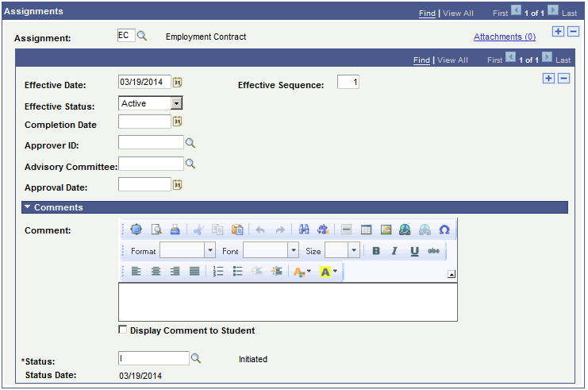Delete the effective-dated row with minus
Image resolution: width=588 pixels, height=390 pixels.
click(563, 79)
